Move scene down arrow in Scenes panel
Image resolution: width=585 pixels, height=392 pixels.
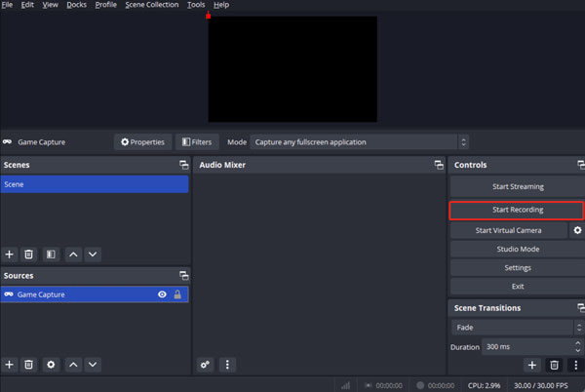pyautogui.click(x=93, y=255)
